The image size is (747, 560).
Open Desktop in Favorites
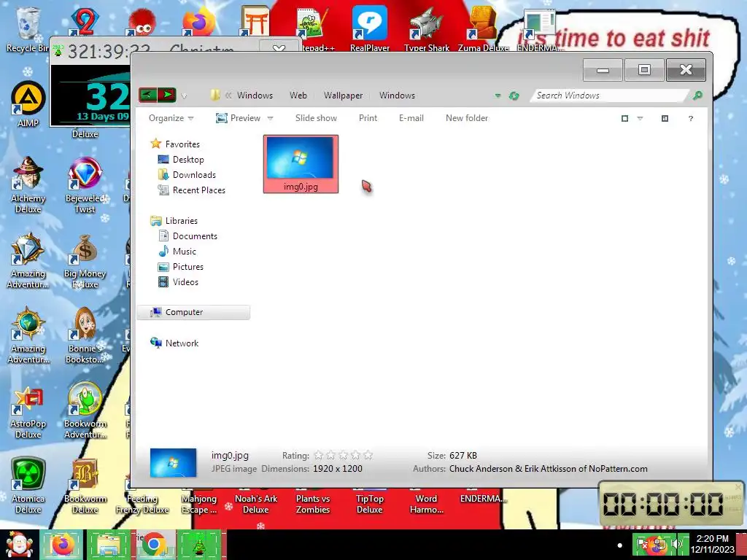[181, 160]
